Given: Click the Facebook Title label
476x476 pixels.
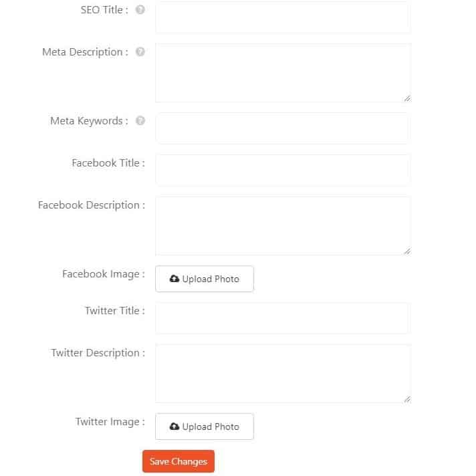Looking at the screenshot, I should coord(108,163).
